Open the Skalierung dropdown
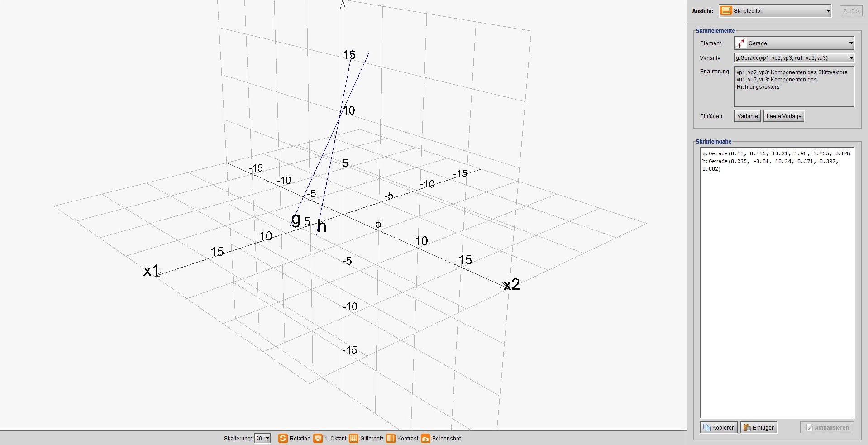The height and width of the screenshot is (445, 868). pyautogui.click(x=262, y=438)
